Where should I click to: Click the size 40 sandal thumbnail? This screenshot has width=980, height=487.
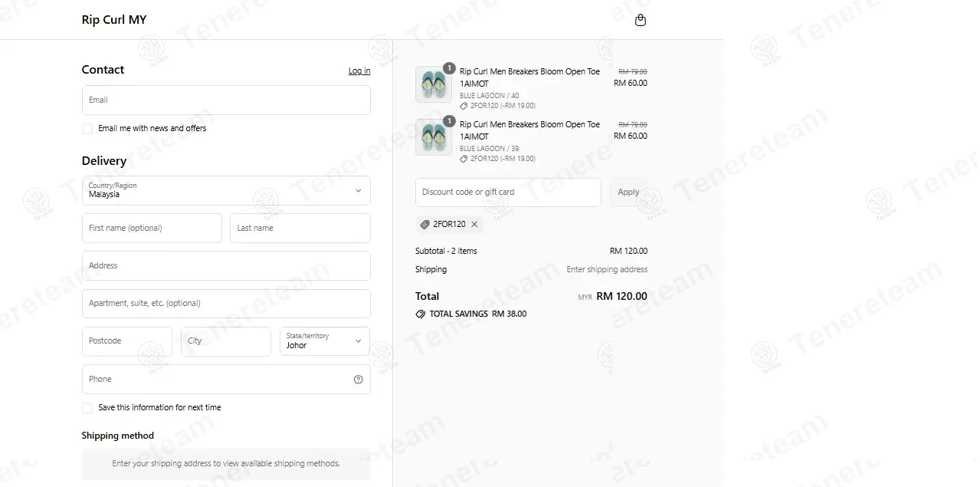pyautogui.click(x=433, y=84)
